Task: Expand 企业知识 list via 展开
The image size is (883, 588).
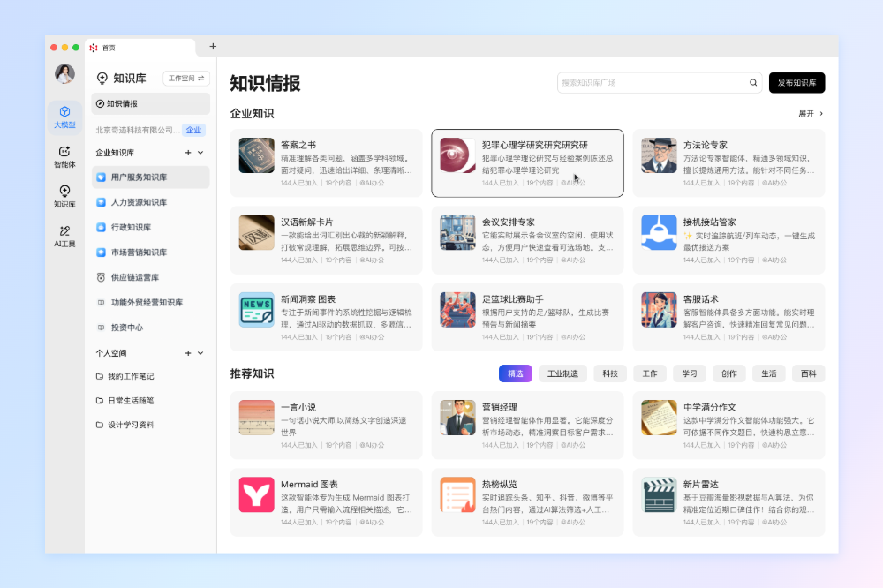Action: coord(811,114)
